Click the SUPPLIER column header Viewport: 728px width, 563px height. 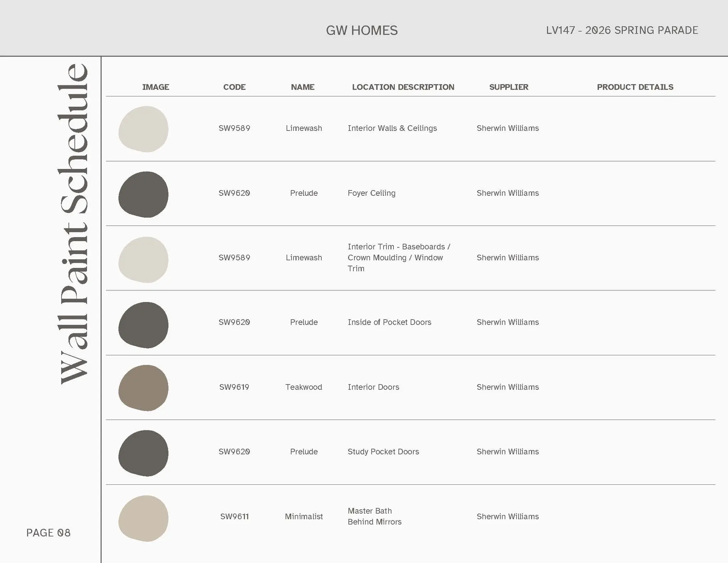tap(508, 87)
